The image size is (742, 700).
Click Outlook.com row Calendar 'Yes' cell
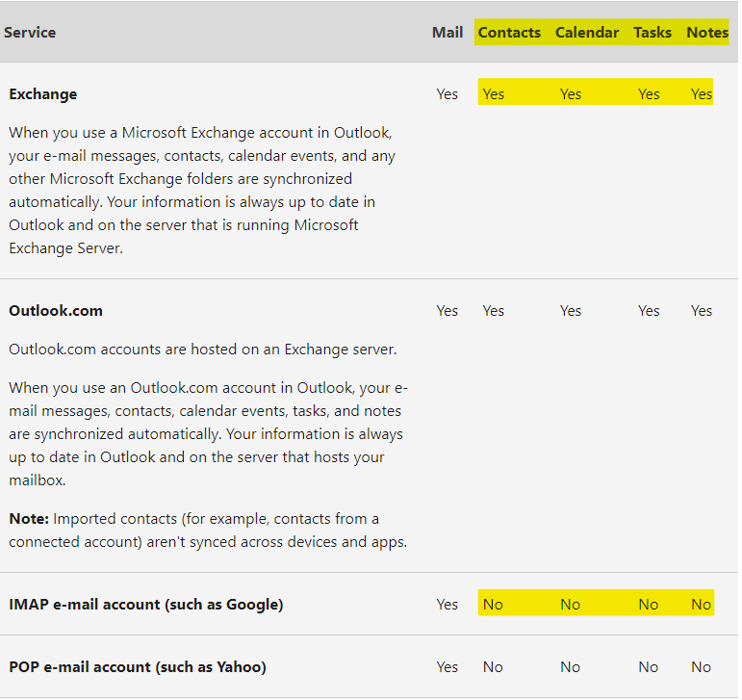[571, 310]
